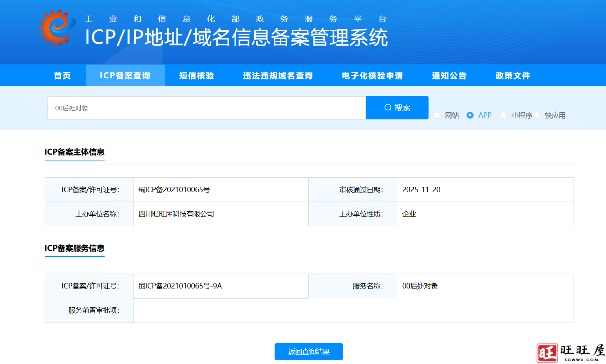Open the 通知公告 tab
Viewport: 606px width, 364px height.
click(449, 75)
